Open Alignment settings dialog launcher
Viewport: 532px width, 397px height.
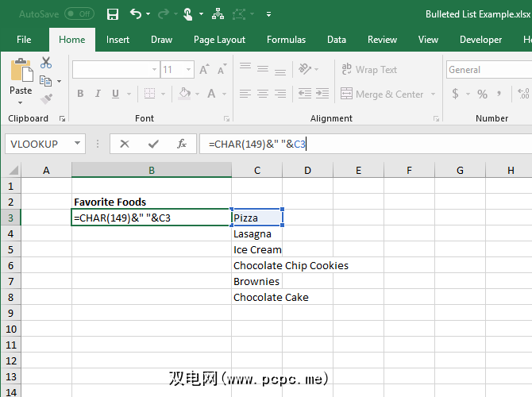click(437, 118)
